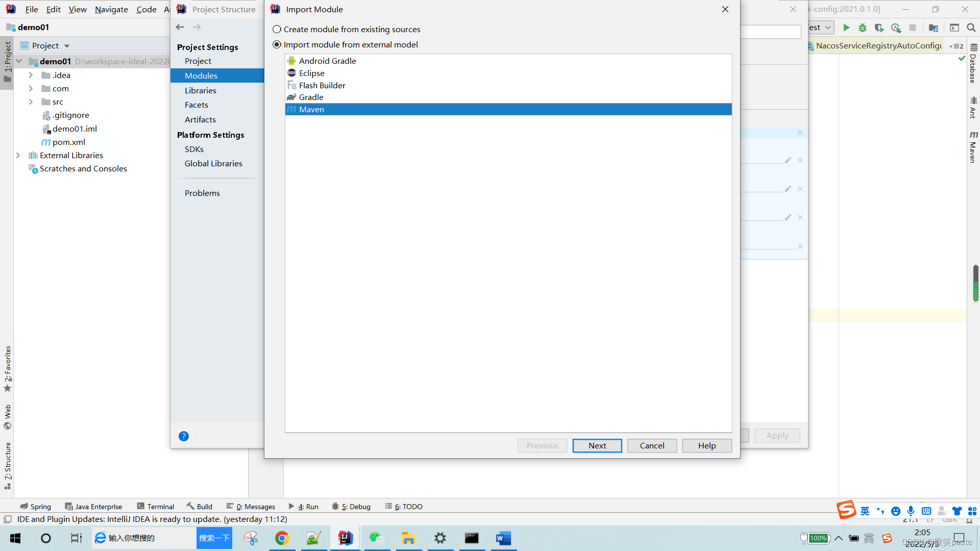Open Chrome from the taskbar
This screenshot has width=980, height=551.
coord(282,538)
